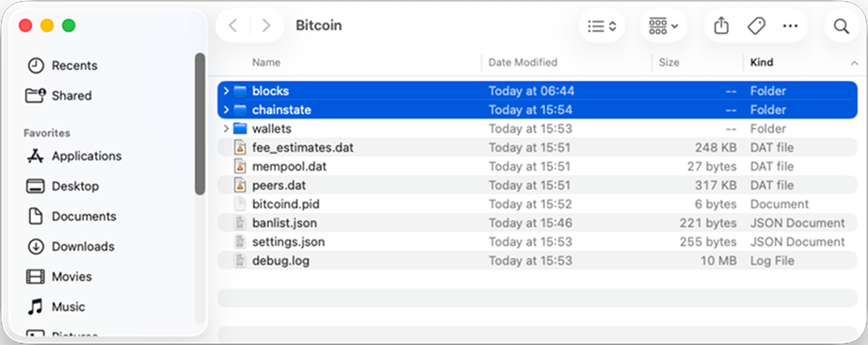Click the Today at 06:44 date
The height and width of the screenshot is (345, 868).
coord(531,91)
